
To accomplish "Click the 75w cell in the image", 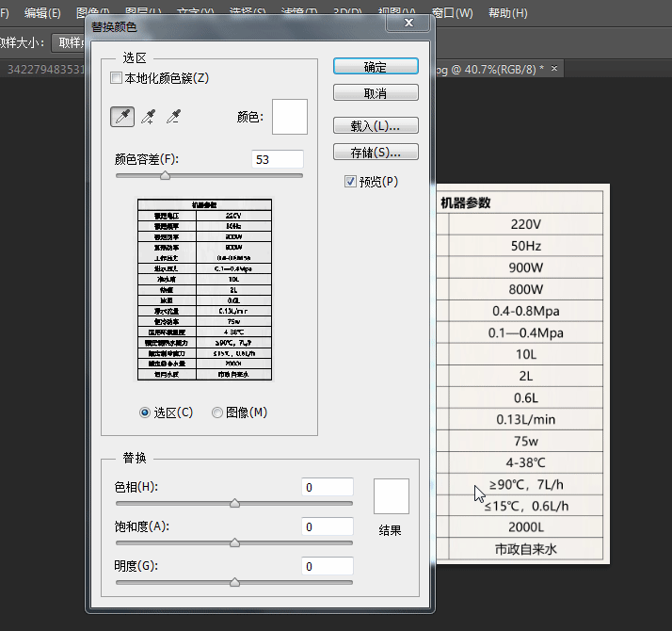I will [x=525, y=441].
